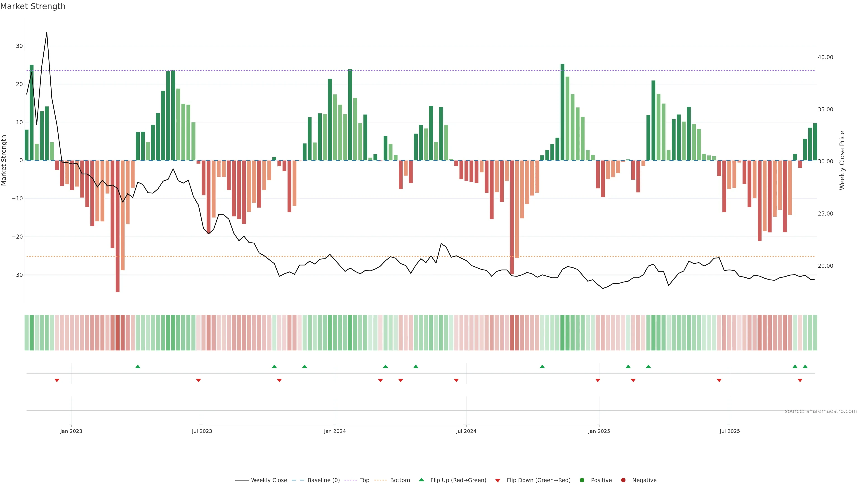Image resolution: width=868 pixels, height=488 pixels.
Task: Click the dark red Negative legend circle
Action: pyautogui.click(x=623, y=480)
